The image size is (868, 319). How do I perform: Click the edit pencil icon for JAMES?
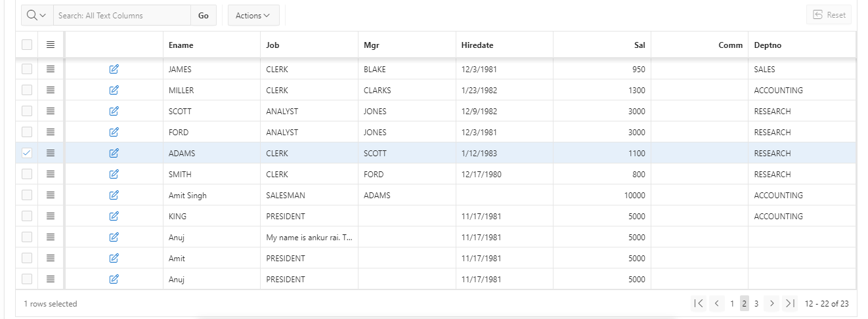point(114,69)
